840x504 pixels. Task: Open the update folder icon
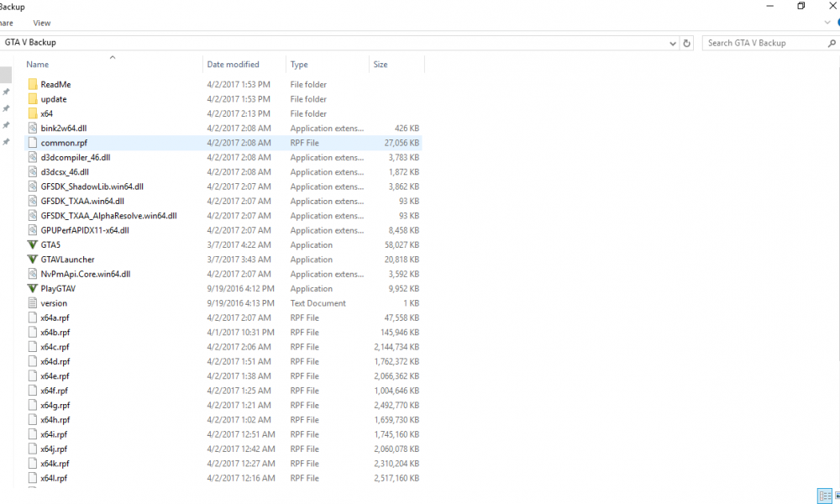click(33, 98)
